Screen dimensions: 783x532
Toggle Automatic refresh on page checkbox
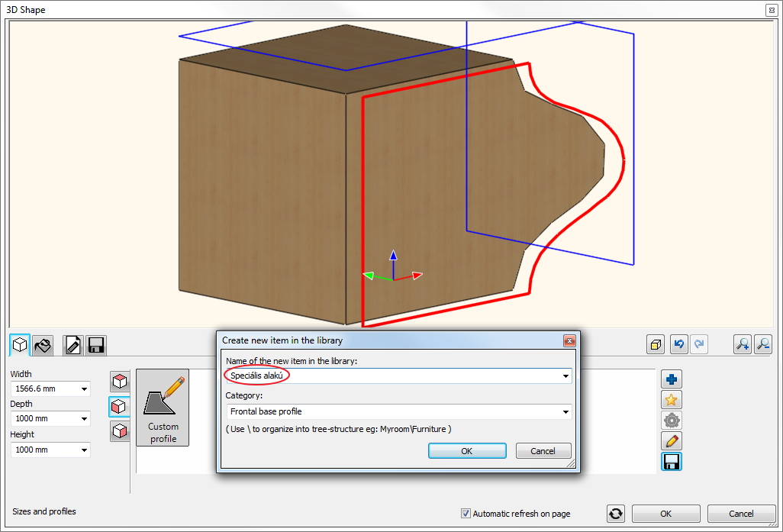[466, 514]
